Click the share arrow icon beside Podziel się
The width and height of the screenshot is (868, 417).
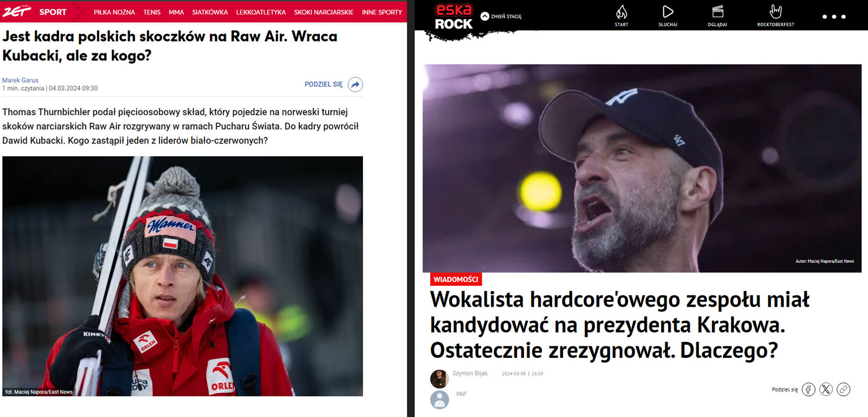[x=355, y=85]
